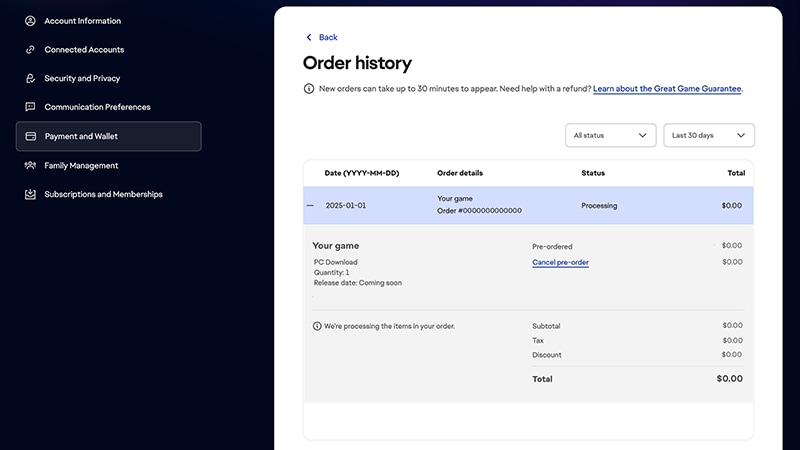The image size is (800, 450).
Task: Click the Order #0000000000000 text
Action: (x=479, y=211)
